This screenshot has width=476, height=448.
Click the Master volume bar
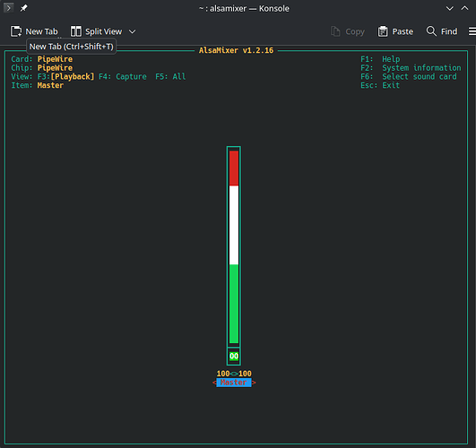coord(234,246)
